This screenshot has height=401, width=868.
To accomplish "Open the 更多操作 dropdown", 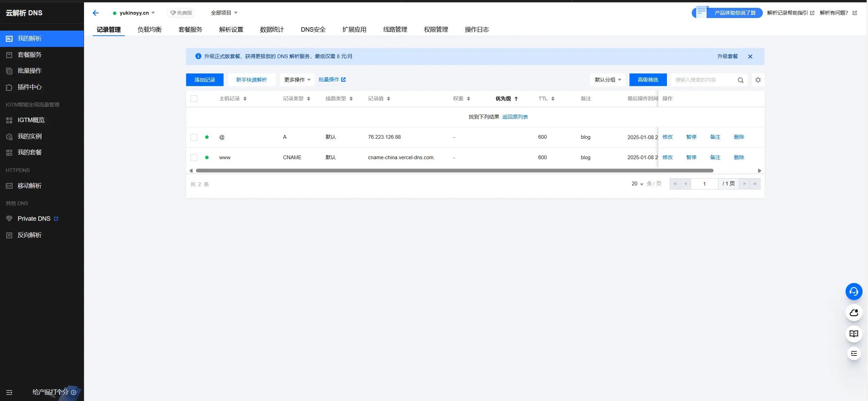I will [x=297, y=80].
